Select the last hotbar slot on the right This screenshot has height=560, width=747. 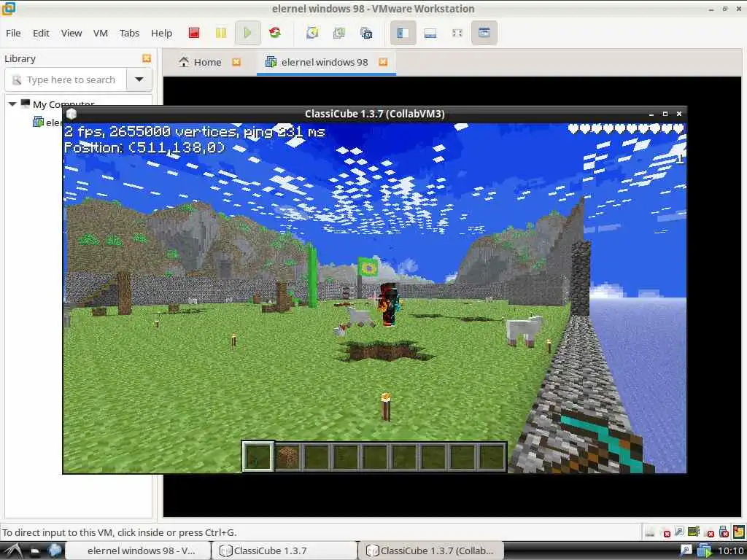tap(491, 456)
